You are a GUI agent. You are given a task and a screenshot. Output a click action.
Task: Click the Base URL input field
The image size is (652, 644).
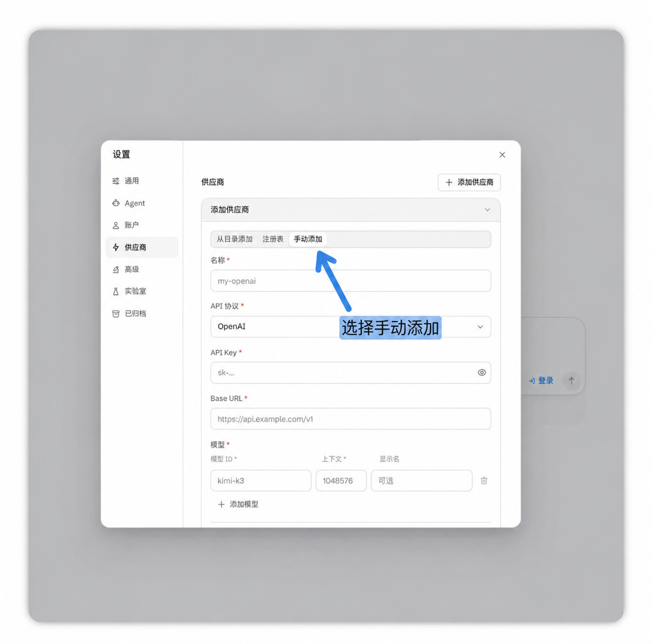(351, 419)
